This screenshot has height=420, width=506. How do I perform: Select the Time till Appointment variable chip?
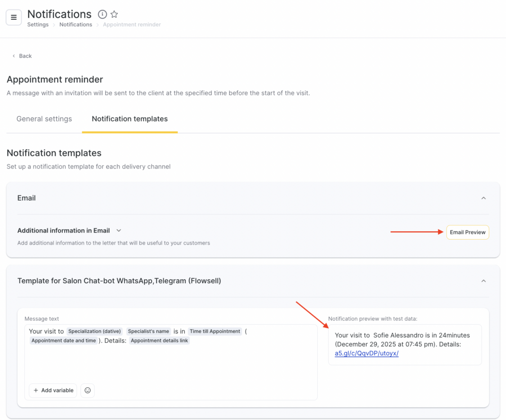click(215, 332)
